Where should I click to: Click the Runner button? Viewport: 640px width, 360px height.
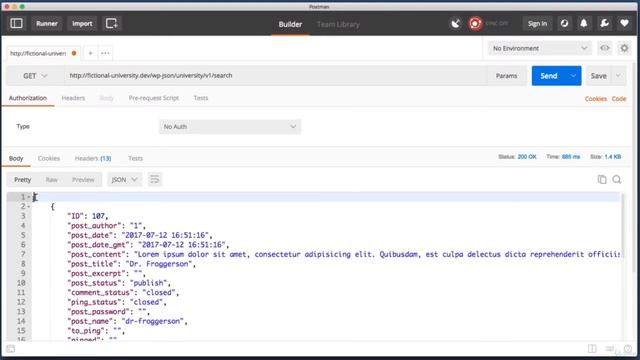(x=47, y=24)
